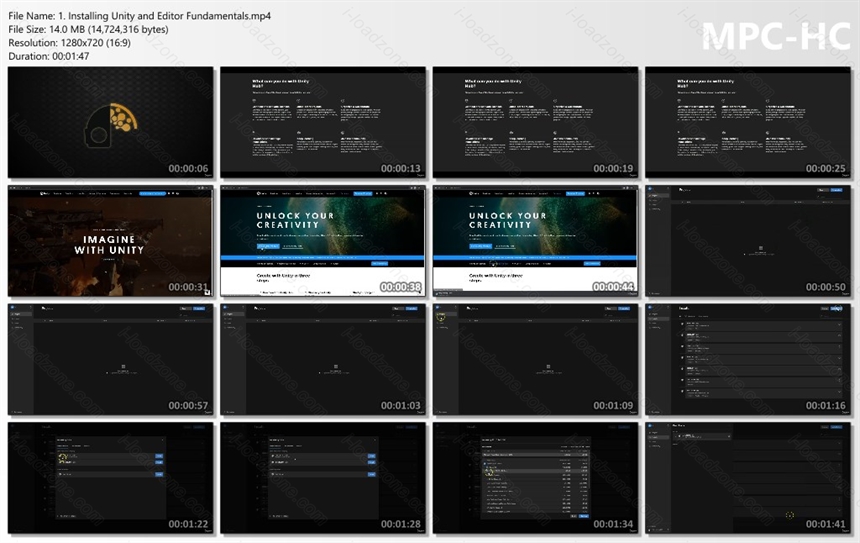Select the frame stamped 00:01:03
Image resolution: width=860 pixels, height=543 pixels.
323,359
